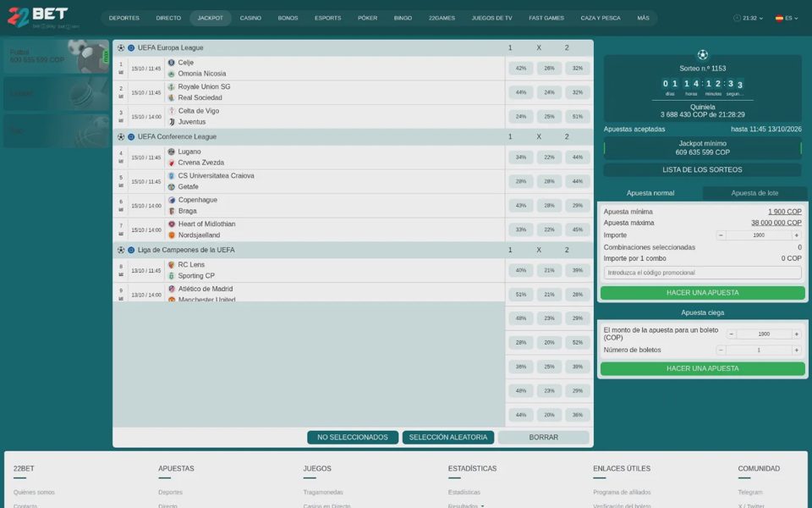Select home win 34% for Lugano match

coord(520,157)
